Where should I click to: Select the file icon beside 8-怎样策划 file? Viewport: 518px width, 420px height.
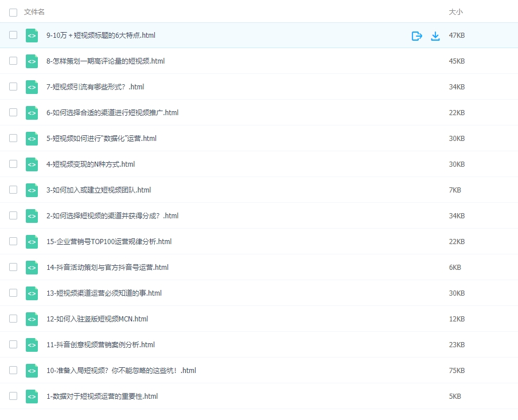click(x=32, y=61)
